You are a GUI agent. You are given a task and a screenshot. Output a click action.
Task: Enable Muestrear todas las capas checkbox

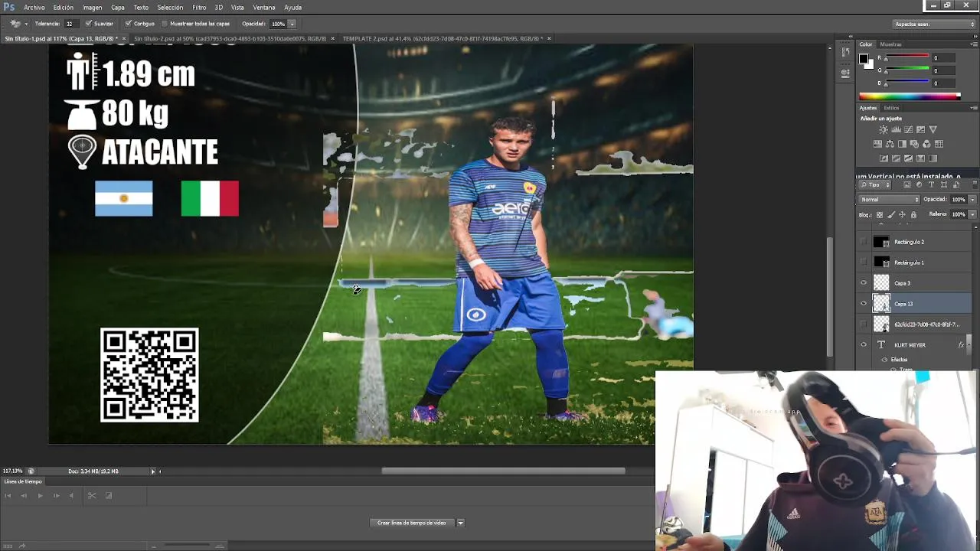165,24
